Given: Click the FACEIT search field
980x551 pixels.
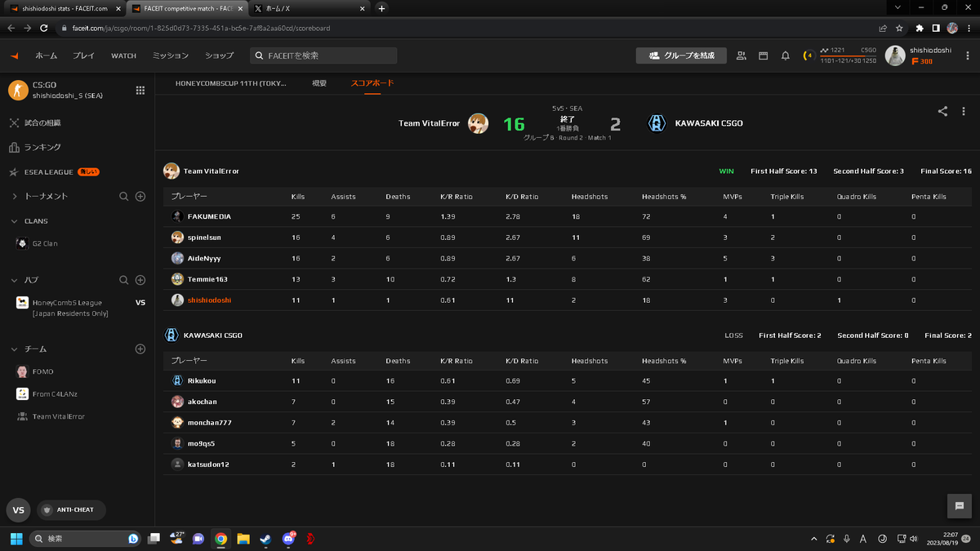Looking at the screenshot, I should [x=323, y=56].
